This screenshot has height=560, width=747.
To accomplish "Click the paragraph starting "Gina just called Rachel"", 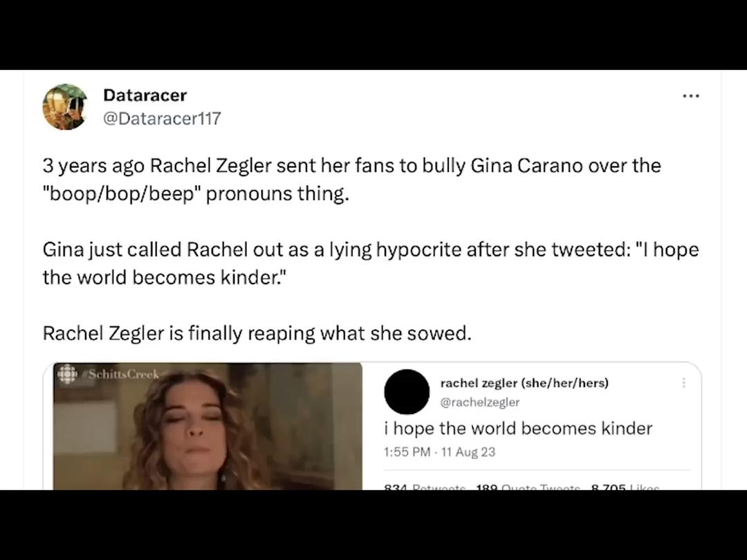I will [371, 263].
